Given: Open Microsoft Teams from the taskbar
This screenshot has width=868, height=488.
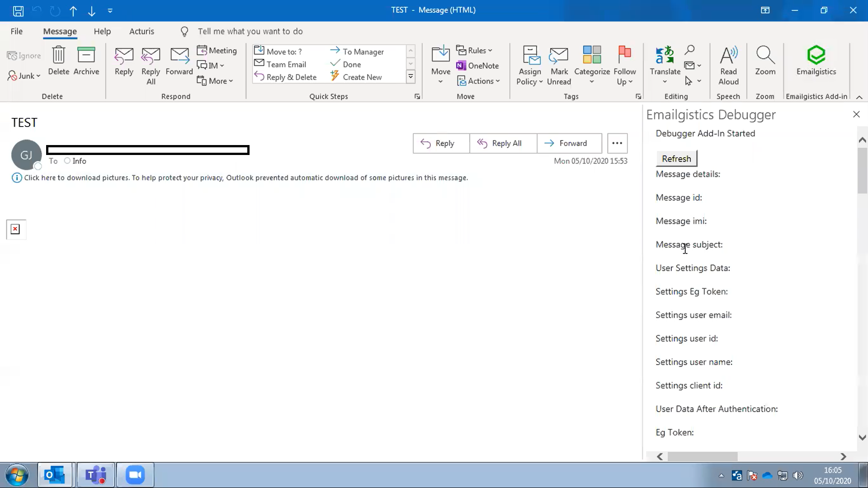Looking at the screenshot, I should pyautogui.click(x=96, y=475).
